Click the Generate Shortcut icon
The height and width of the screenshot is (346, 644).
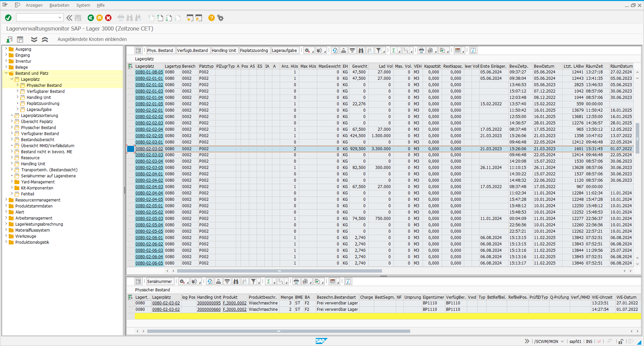[x=199, y=18]
